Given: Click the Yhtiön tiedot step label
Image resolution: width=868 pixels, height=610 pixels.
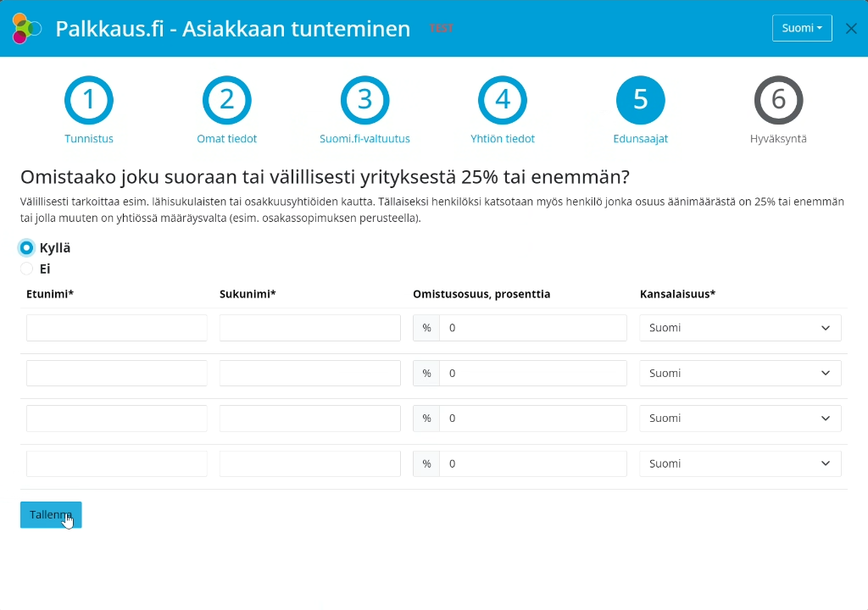Looking at the screenshot, I should coord(503,139).
